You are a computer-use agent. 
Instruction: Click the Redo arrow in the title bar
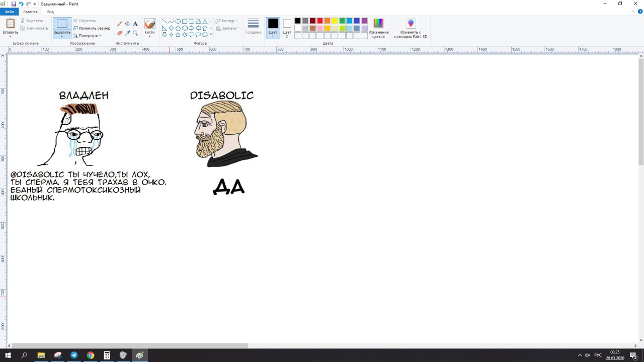(28, 4)
